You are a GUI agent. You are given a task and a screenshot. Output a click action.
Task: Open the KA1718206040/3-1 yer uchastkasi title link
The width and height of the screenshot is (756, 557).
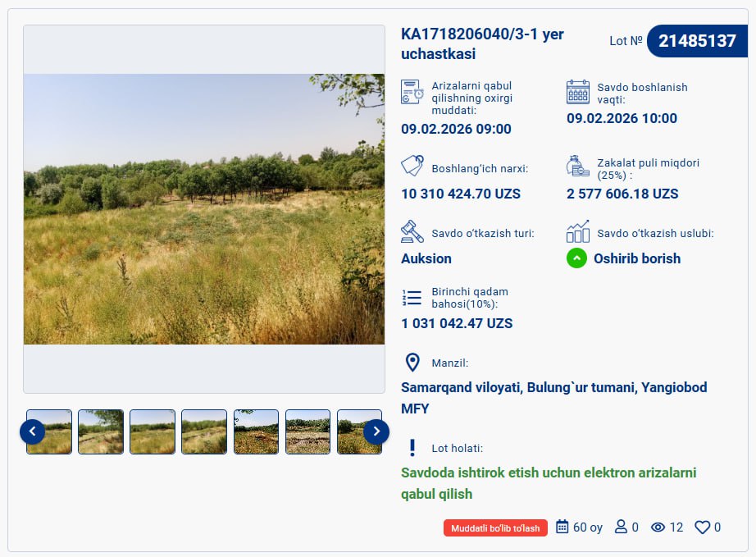[x=482, y=44]
